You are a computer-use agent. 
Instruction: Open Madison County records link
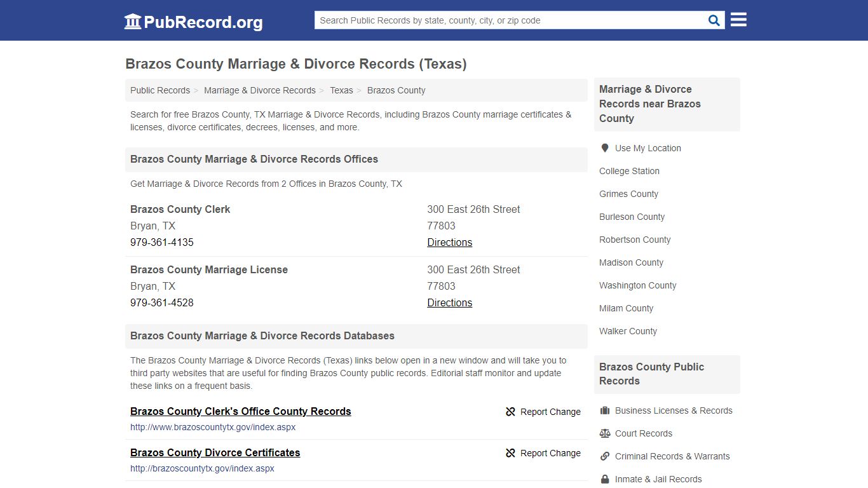(631, 262)
